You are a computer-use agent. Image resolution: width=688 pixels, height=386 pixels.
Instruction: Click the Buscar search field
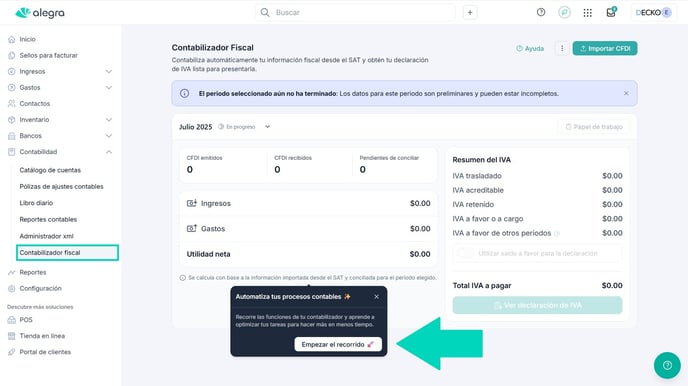(x=355, y=12)
